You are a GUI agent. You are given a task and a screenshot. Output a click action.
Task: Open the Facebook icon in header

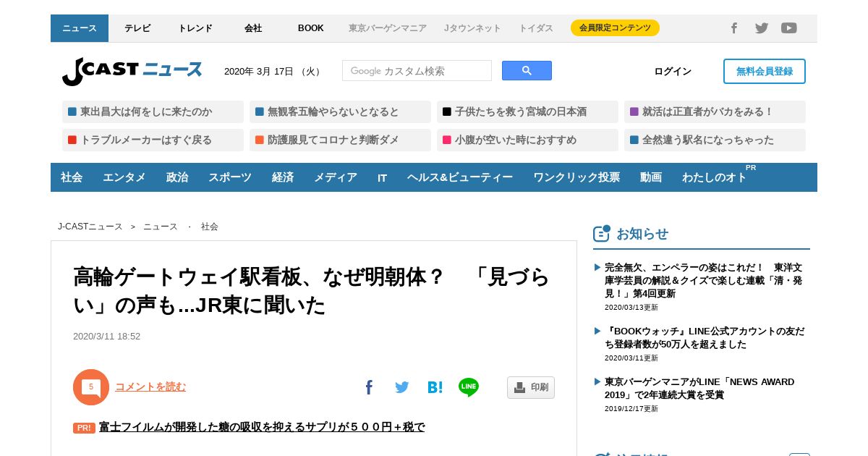coord(734,28)
